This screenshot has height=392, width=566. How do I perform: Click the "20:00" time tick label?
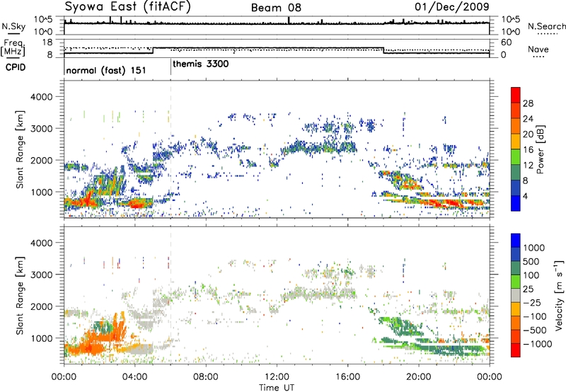point(418,377)
